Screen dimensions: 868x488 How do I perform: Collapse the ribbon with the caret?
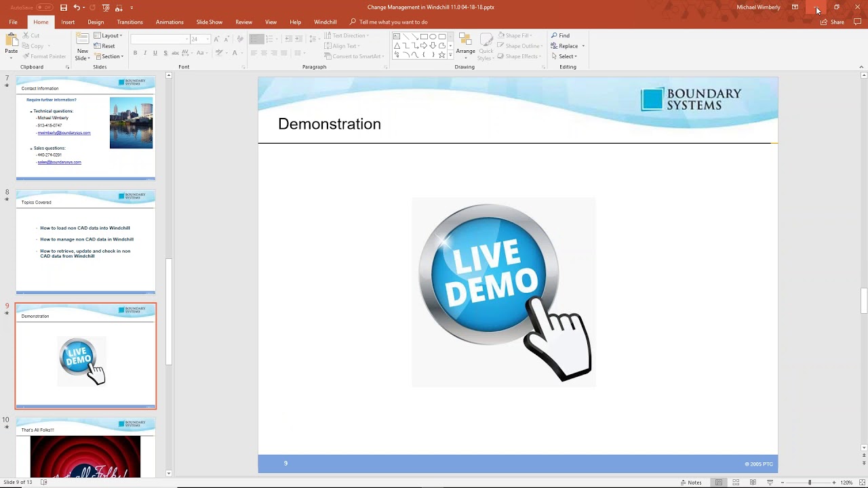tap(861, 67)
